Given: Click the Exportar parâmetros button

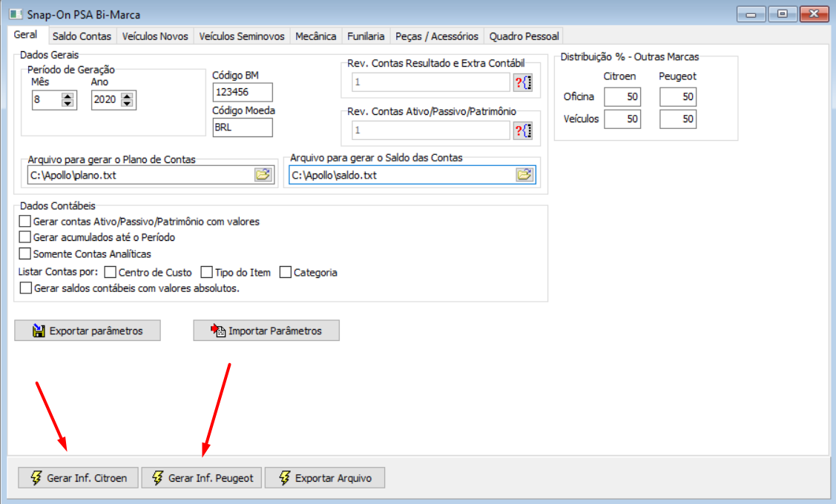Looking at the screenshot, I should point(88,331).
